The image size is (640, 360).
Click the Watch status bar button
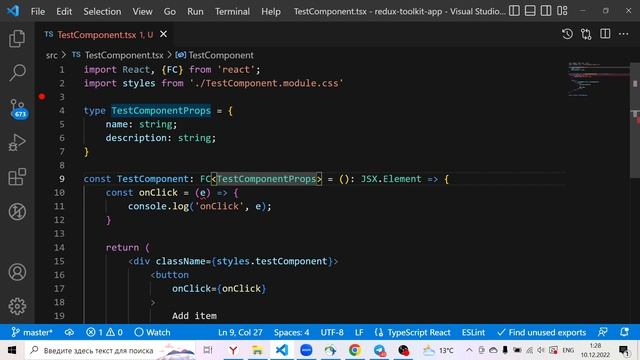pos(152,332)
